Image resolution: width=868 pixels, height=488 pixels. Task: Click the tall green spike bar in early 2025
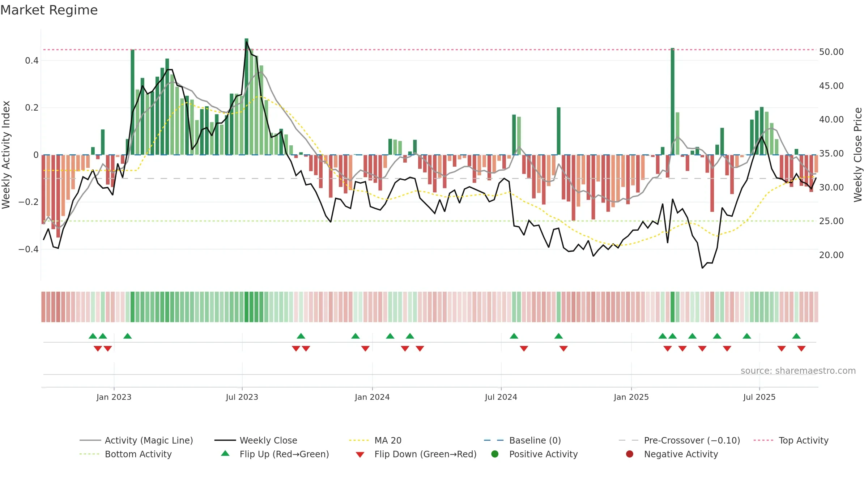(x=673, y=101)
